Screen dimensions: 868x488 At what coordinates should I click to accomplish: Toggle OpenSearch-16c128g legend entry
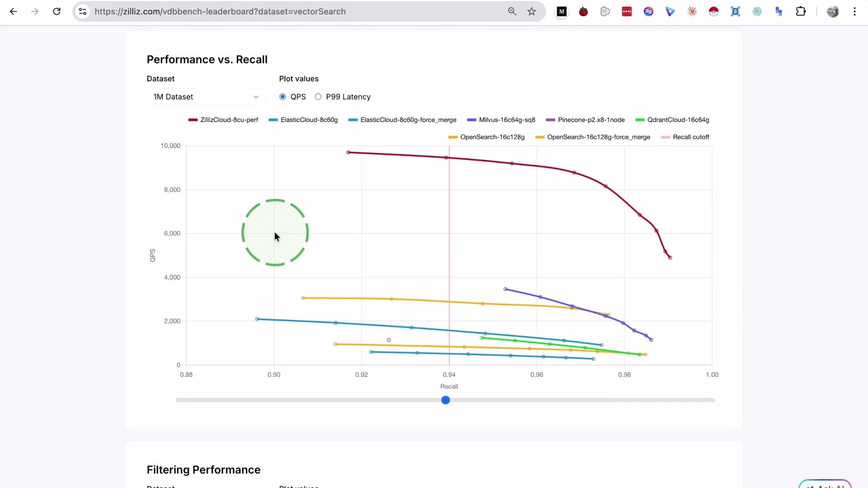point(486,137)
